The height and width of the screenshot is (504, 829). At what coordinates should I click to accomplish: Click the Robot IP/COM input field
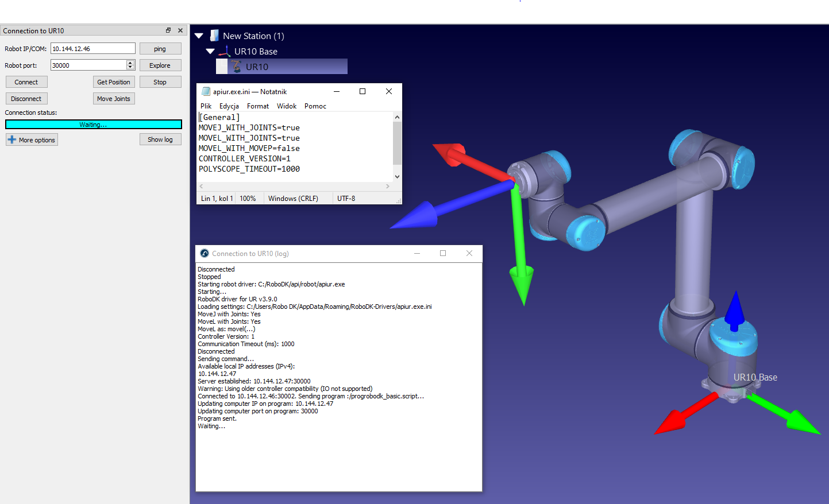coord(92,49)
